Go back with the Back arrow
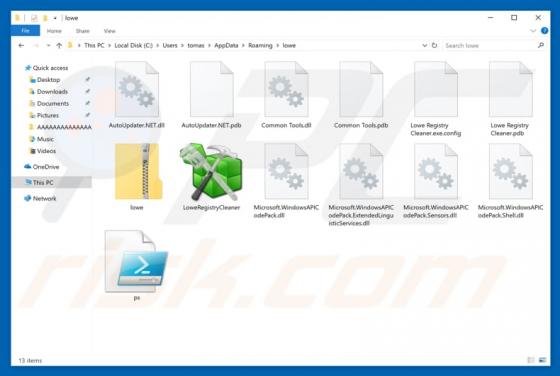Image resolution: width=560 pixels, height=376 pixels. [21, 45]
